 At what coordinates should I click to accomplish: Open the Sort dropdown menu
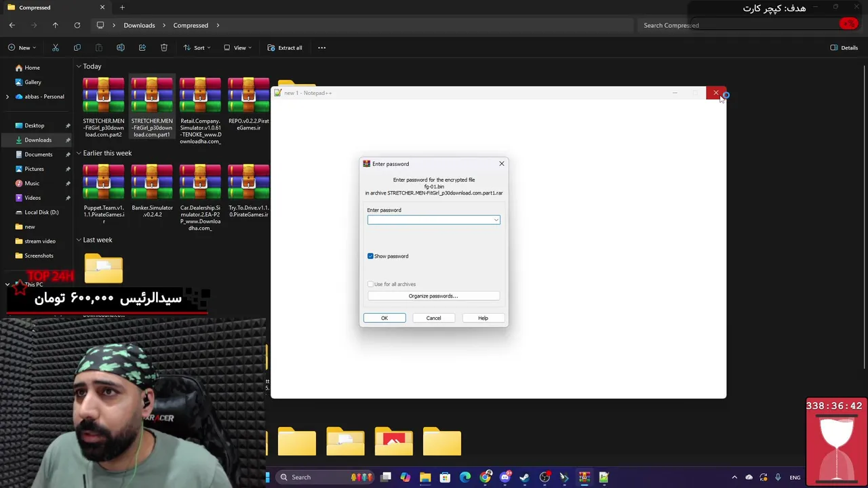[x=197, y=47]
